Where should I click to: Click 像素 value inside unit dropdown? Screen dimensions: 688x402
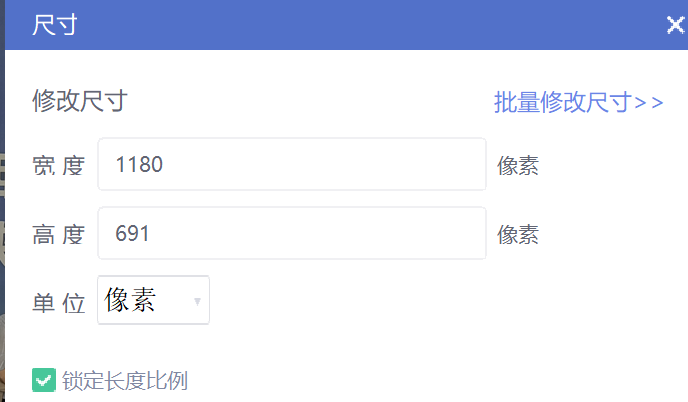130,300
